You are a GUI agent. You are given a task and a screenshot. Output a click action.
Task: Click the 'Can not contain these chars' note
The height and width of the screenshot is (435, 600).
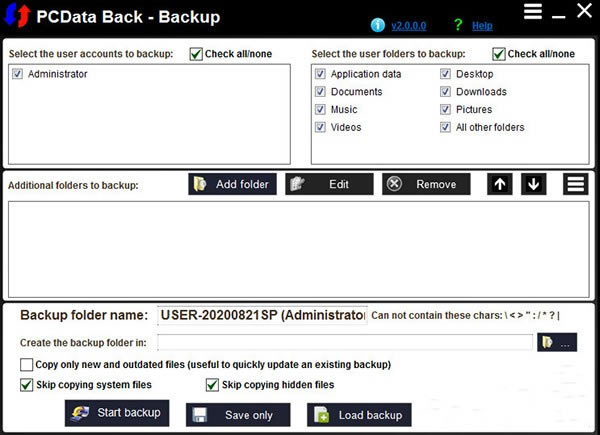tap(465, 315)
